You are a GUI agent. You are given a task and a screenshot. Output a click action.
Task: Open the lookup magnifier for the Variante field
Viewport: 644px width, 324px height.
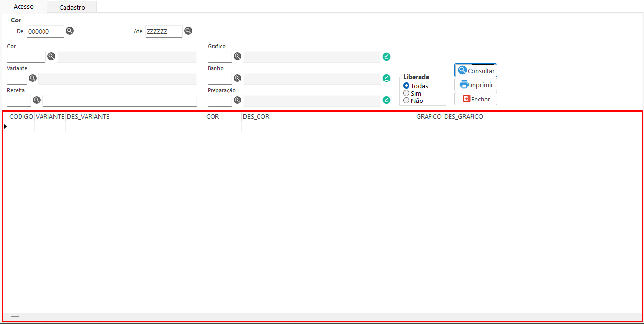click(33, 78)
